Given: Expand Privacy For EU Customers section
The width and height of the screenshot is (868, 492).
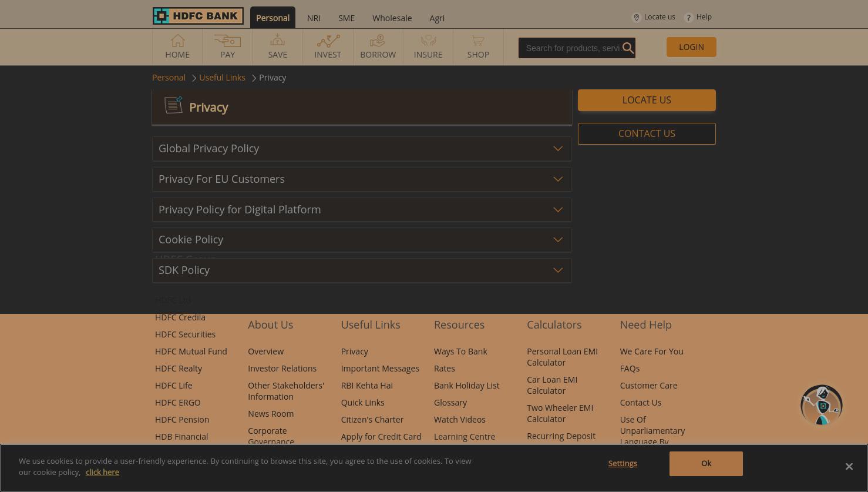Looking at the screenshot, I should point(362,179).
